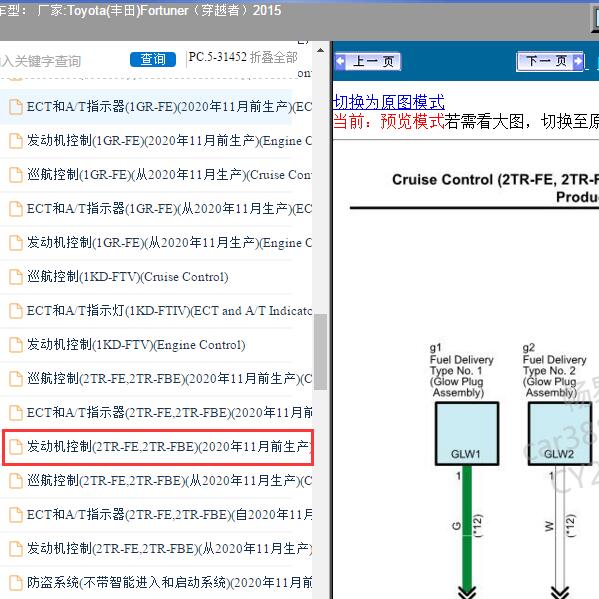599x599 pixels.
Task: Go to next page with 下一页
Action: (550, 61)
